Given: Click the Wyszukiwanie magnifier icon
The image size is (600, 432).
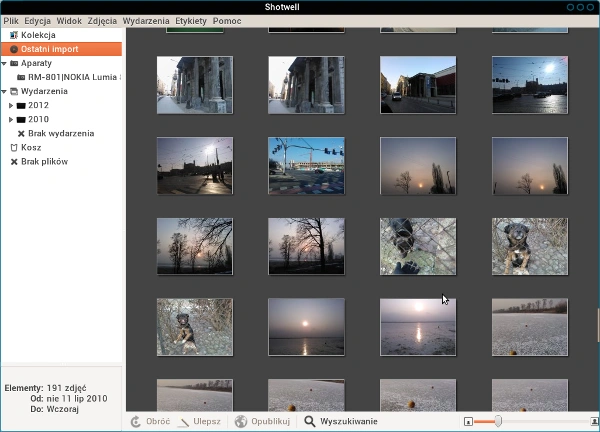Looking at the screenshot, I should [310, 422].
